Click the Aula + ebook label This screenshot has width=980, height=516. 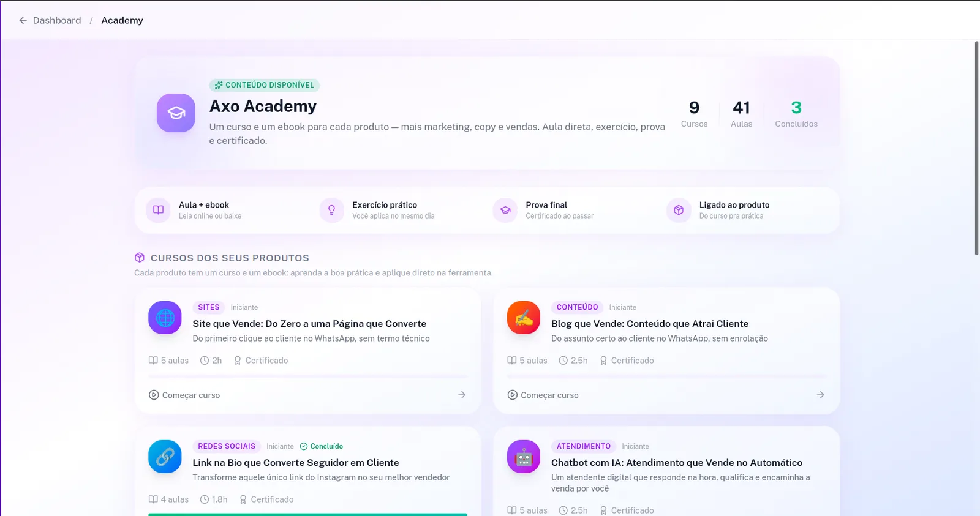204,205
